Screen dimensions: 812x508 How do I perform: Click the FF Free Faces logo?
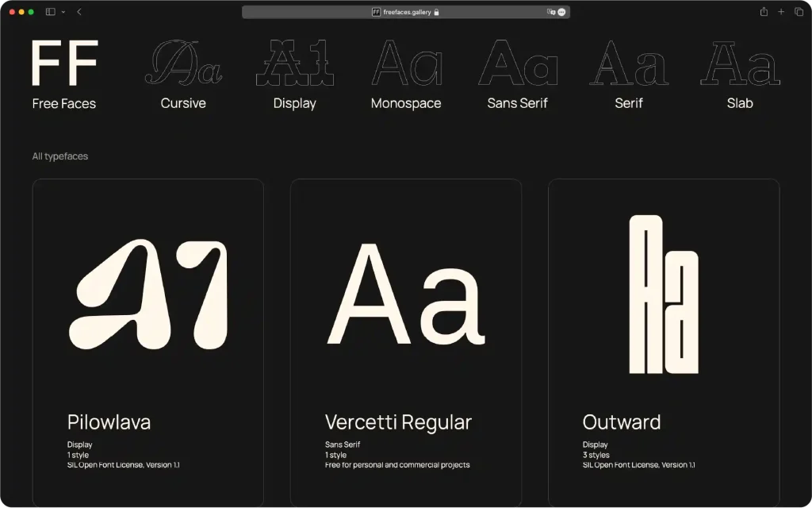point(64,75)
